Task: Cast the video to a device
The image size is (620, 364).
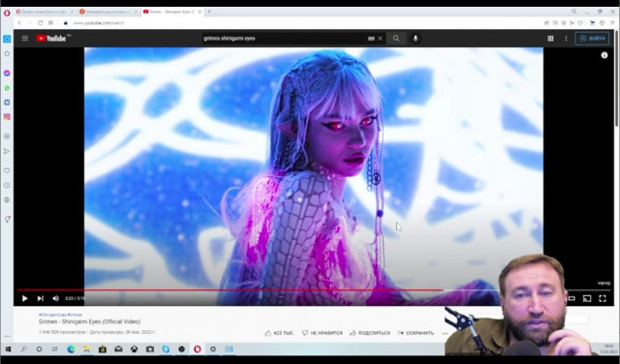Action: [587, 298]
